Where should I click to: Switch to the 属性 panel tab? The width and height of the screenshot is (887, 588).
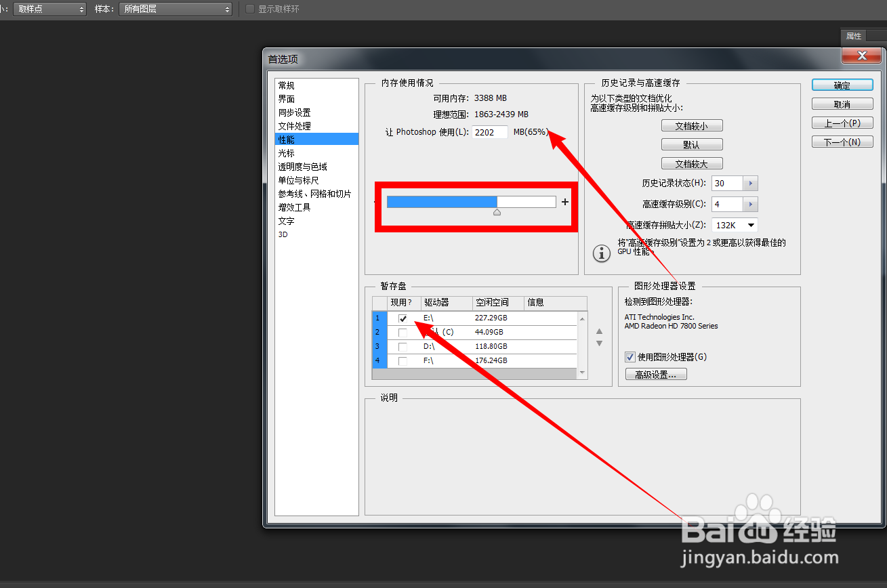(854, 36)
